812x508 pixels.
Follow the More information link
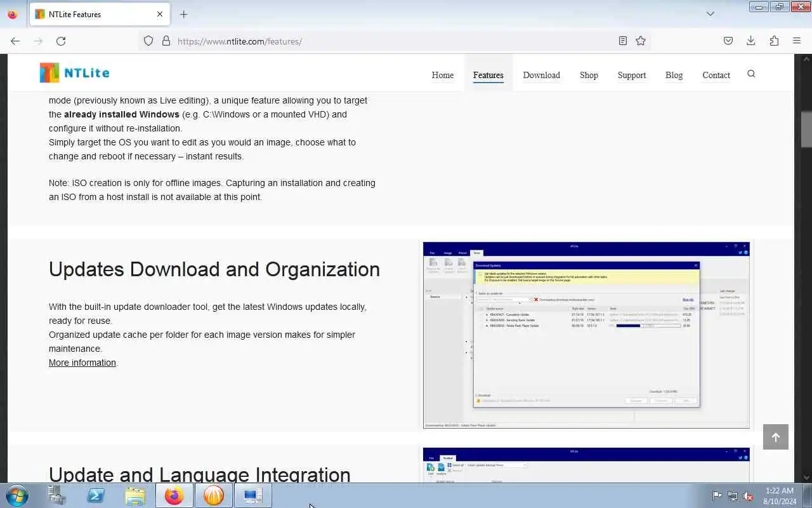82,363
